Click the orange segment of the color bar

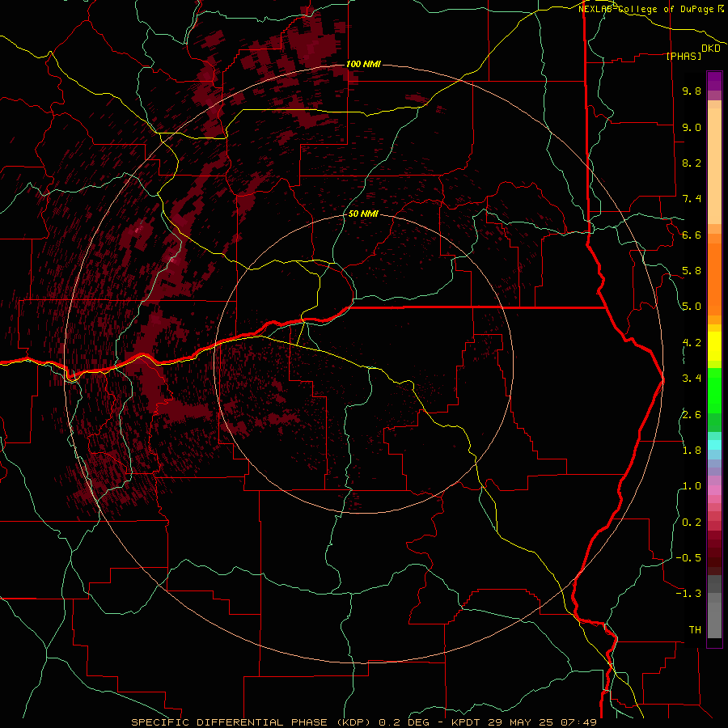[x=714, y=279]
